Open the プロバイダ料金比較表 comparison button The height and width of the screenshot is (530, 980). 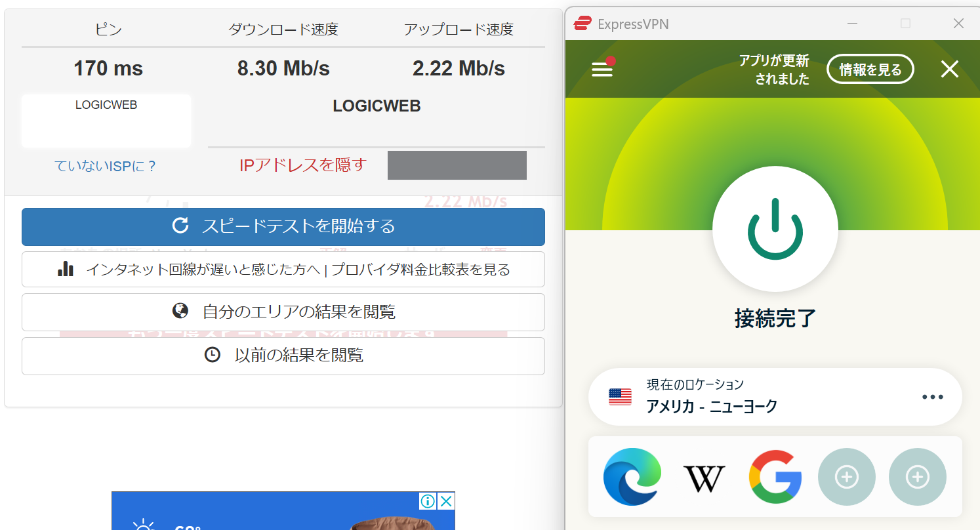283,270
